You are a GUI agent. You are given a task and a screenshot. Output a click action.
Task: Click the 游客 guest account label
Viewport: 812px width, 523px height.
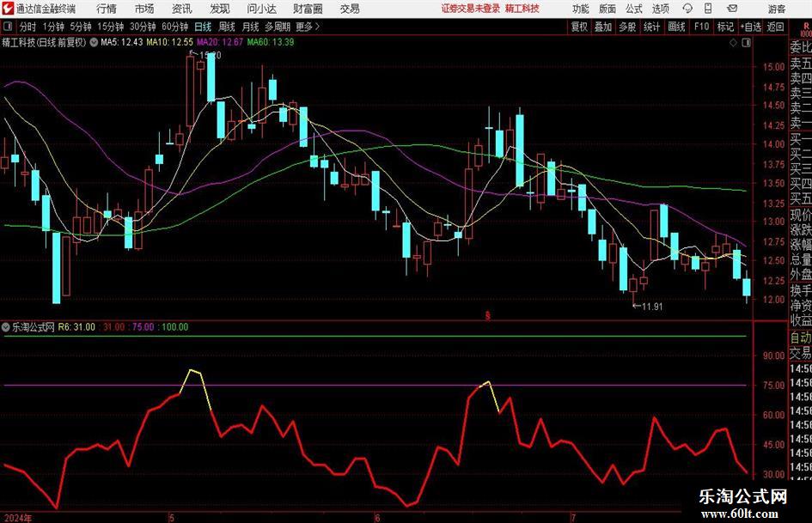(776, 9)
